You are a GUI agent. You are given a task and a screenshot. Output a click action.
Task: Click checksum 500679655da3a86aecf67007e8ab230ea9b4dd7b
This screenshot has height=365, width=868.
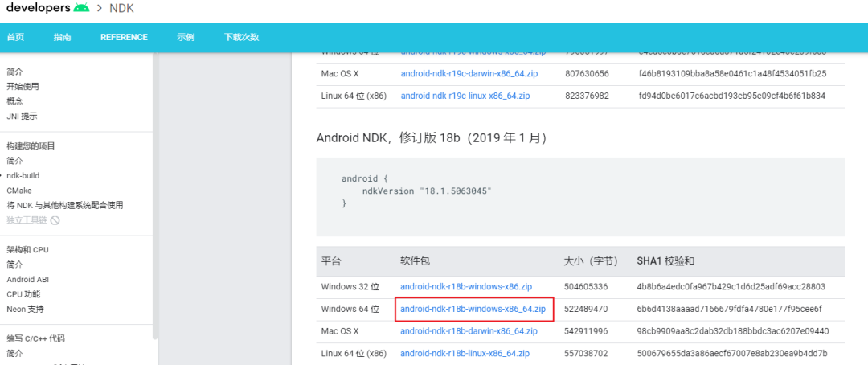click(x=732, y=354)
